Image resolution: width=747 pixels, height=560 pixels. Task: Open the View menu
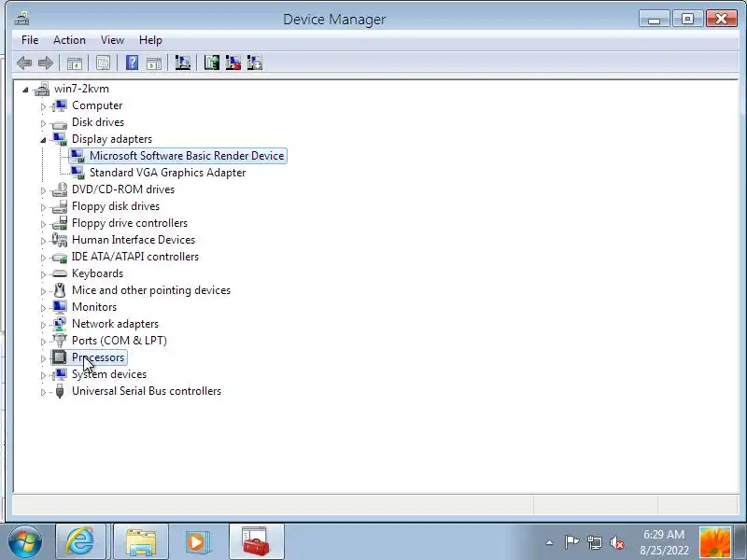112,40
